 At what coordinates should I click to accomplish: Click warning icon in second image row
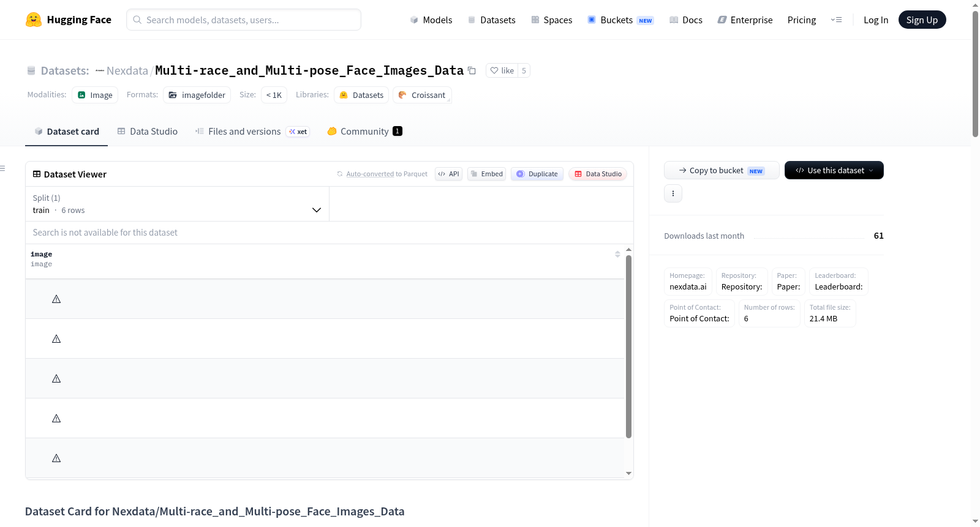click(56, 339)
